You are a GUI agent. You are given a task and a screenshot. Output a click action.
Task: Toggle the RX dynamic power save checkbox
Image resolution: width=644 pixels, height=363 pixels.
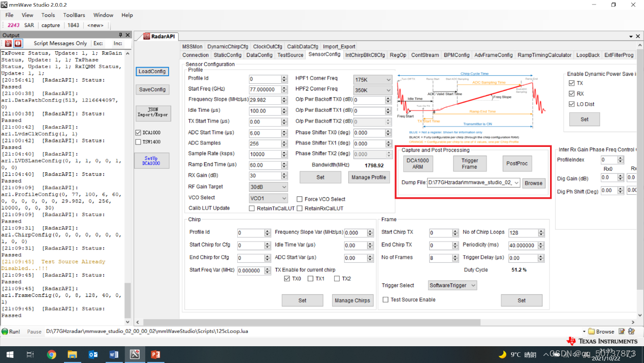tap(572, 94)
